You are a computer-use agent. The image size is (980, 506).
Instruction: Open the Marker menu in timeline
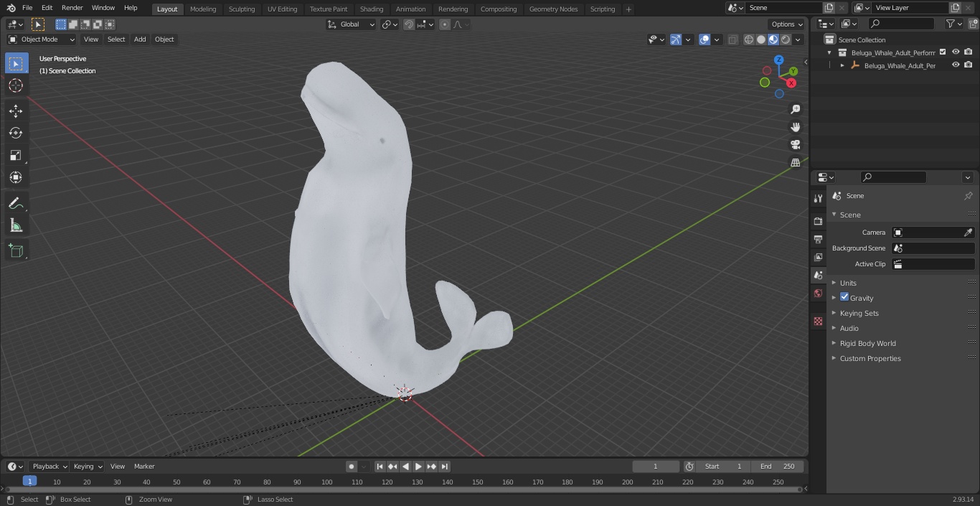pos(144,467)
